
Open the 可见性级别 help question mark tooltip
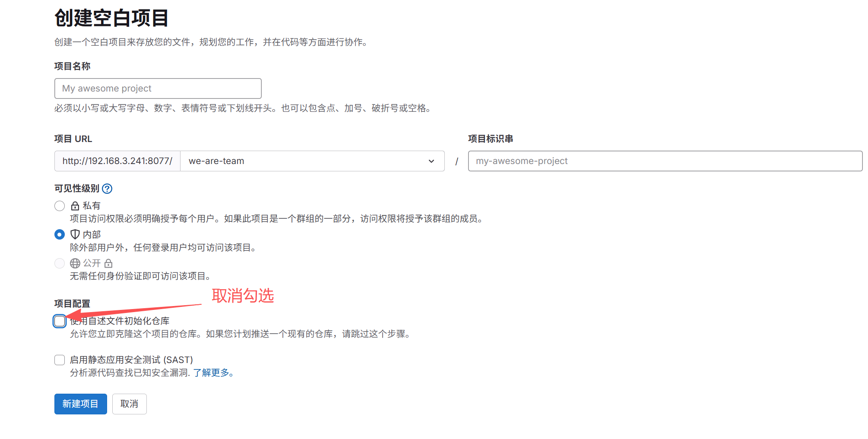107,189
